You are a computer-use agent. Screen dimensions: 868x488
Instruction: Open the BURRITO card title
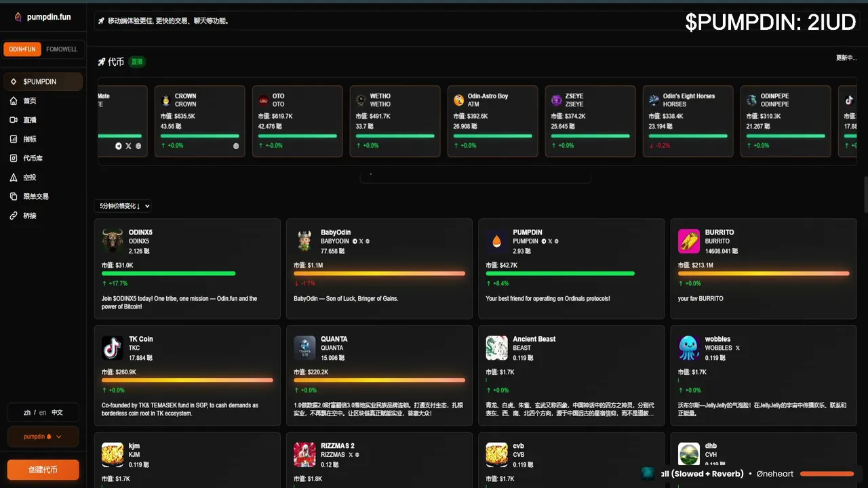tap(719, 232)
